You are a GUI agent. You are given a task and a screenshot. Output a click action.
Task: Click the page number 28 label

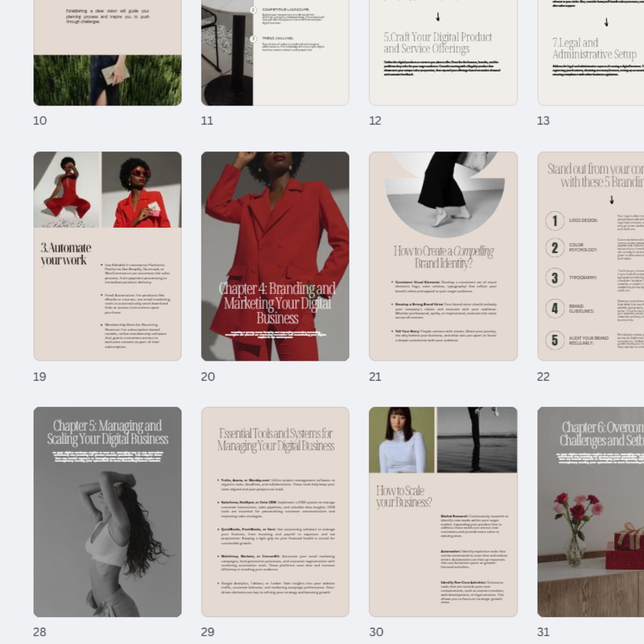tap(40, 631)
